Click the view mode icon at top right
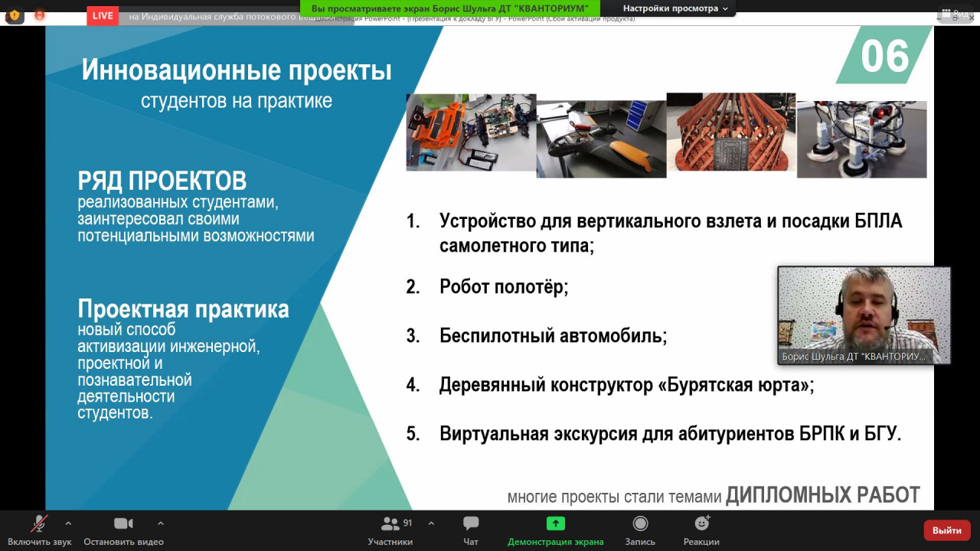 tap(952, 13)
